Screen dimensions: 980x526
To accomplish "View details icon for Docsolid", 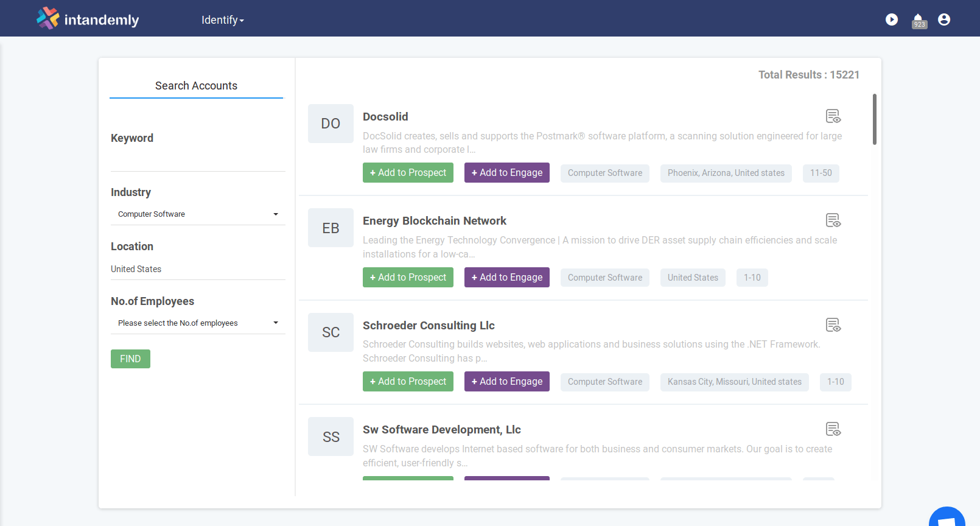I will 833,116.
